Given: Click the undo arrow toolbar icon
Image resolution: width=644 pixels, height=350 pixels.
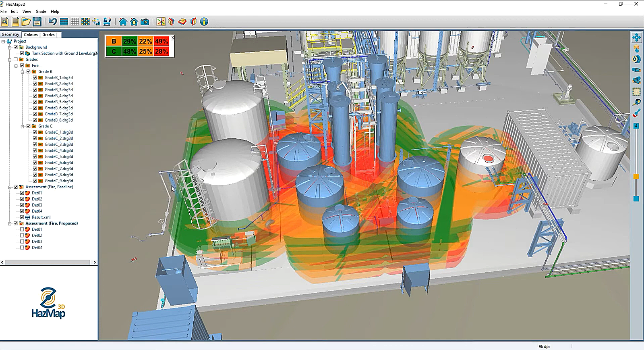Looking at the screenshot, I should [53, 22].
